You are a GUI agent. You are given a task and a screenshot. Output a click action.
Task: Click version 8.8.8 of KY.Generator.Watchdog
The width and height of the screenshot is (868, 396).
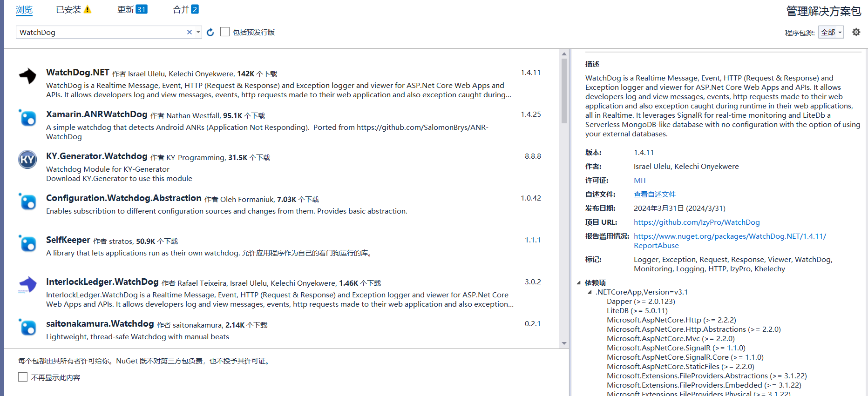tap(533, 156)
